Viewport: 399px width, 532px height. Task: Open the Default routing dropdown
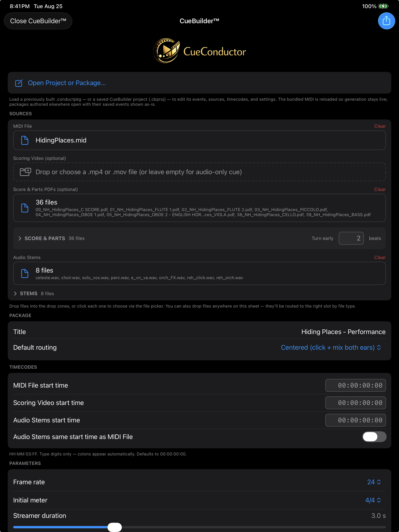pos(331,348)
